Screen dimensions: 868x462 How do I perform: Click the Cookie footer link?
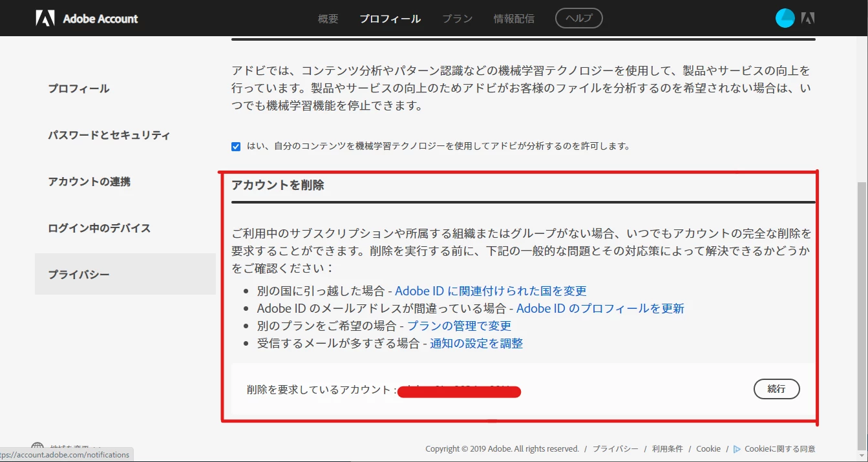708,448
